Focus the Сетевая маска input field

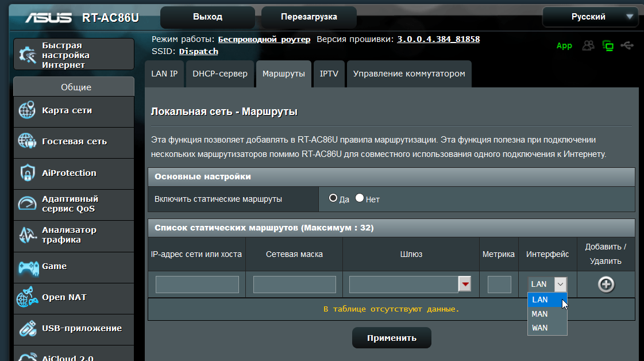pos(295,285)
